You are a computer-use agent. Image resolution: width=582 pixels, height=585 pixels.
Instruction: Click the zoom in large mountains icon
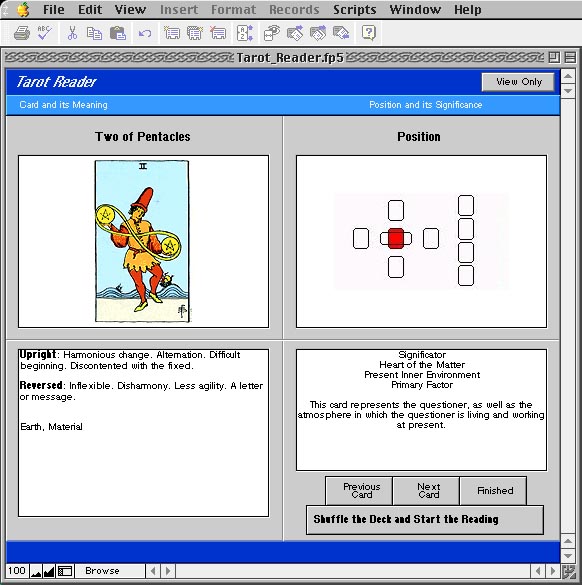[x=49, y=571]
